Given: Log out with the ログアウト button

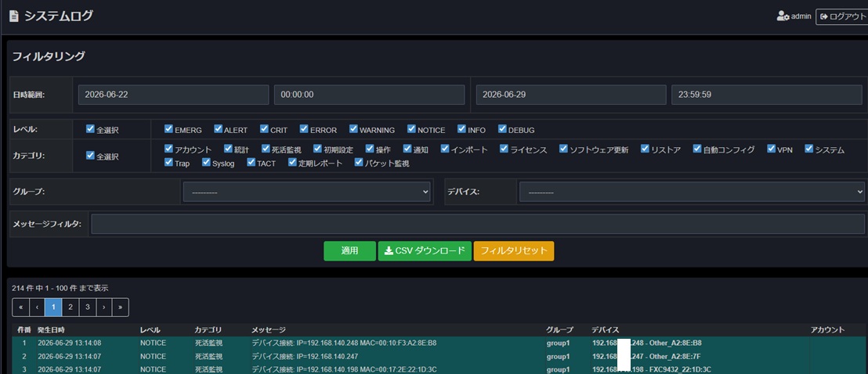Looking at the screenshot, I should 841,16.
